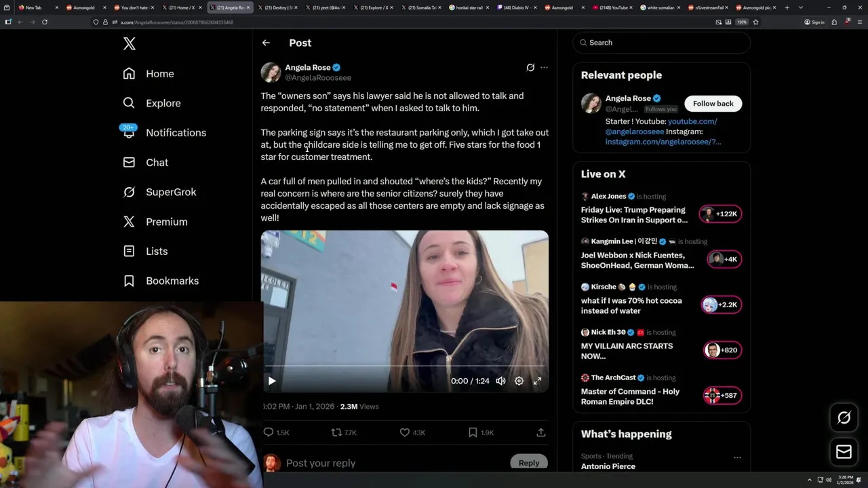Join Nick Eh 30 live with +820
Viewport: 868px width, 488px height.
[723, 350]
